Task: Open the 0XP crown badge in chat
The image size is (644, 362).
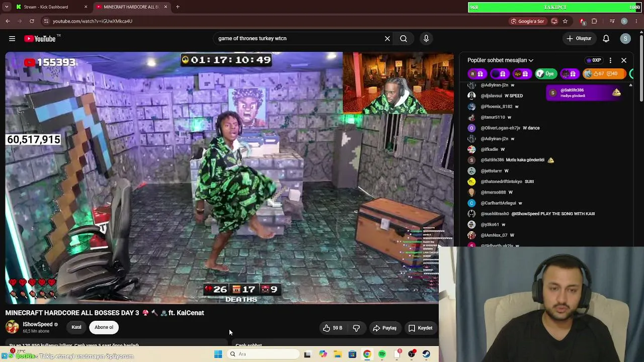Action: (x=594, y=60)
